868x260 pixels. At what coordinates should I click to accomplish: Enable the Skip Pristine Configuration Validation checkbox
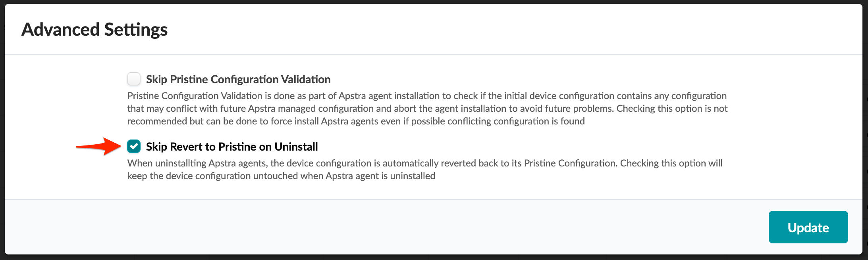[134, 79]
